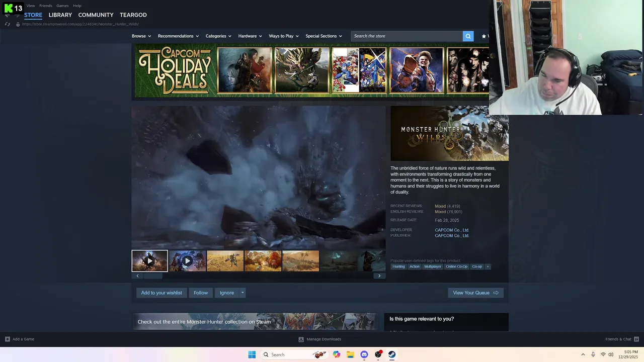Viewport: 644px width, 362px height.
Task: Click the Follow button
Action: 201,293
